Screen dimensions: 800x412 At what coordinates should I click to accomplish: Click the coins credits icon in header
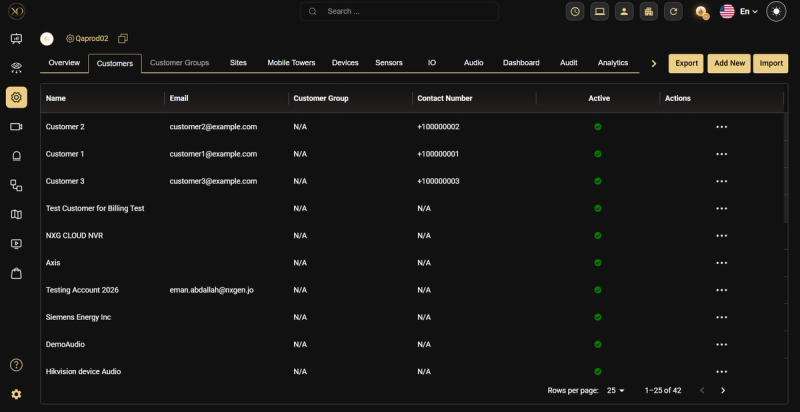point(703,12)
